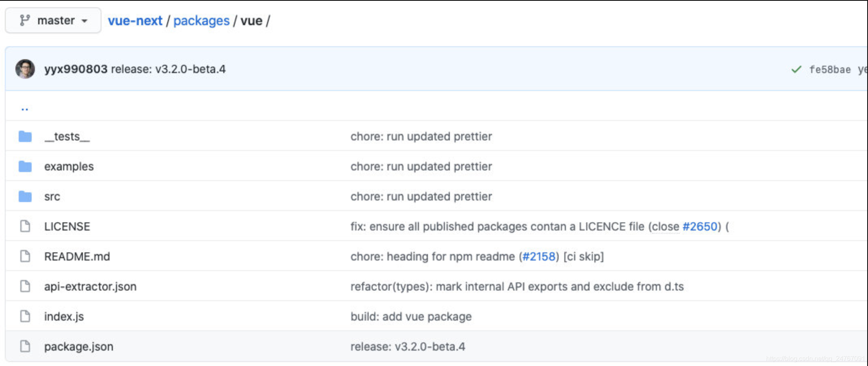
Task: Click the src folder icon
Action: 25,196
